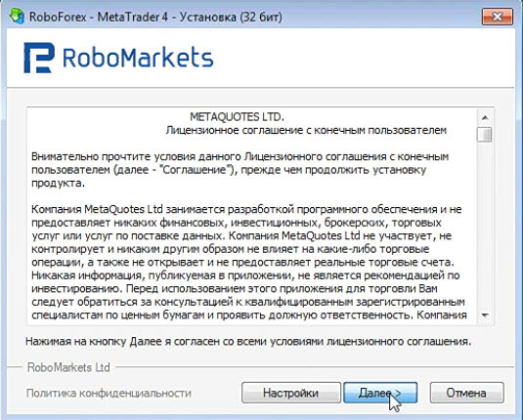
Task: Close the installer with the red X
Action: point(497,17)
